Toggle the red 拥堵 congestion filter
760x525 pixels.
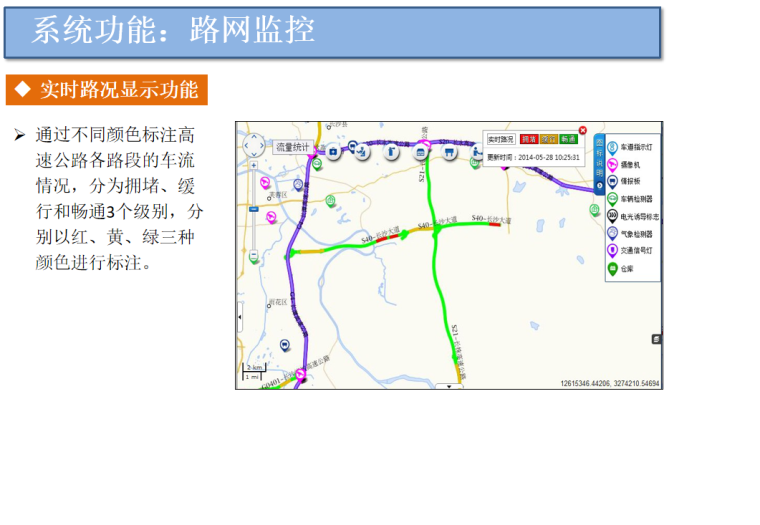528,140
